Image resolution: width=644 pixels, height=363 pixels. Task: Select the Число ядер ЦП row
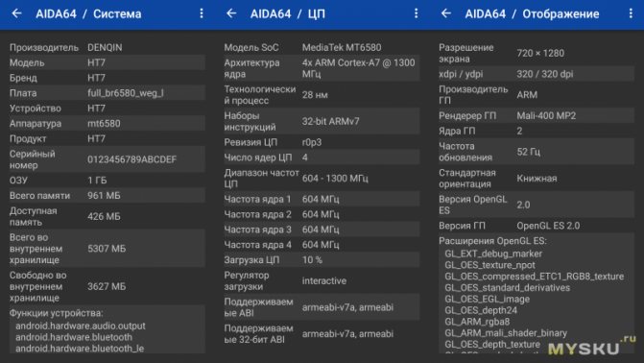pyautogui.click(x=322, y=157)
